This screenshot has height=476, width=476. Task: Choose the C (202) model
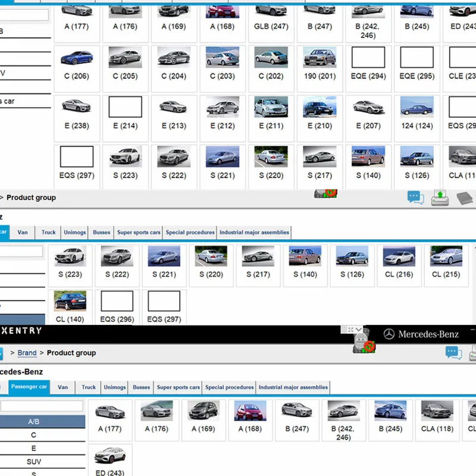pyautogui.click(x=271, y=68)
